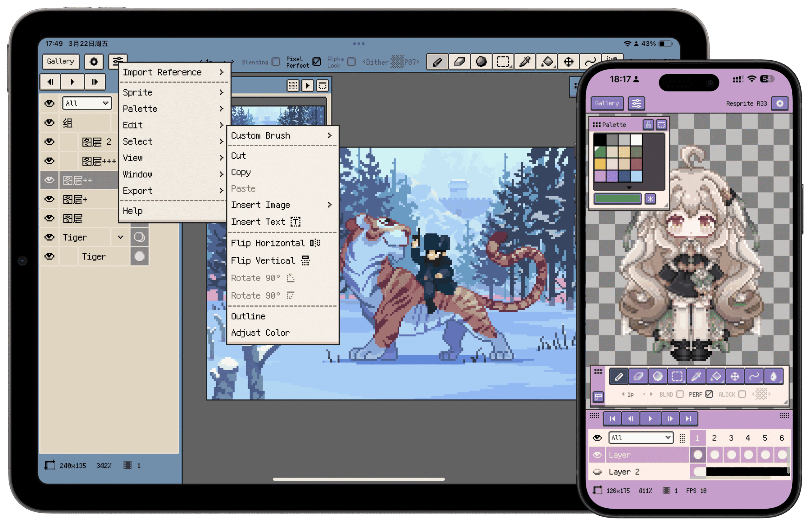Image resolution: width=812 pixels, height=528 pixels.
Task: Open the All layer filter dropdown on iPad
Action: pos(87,103)
